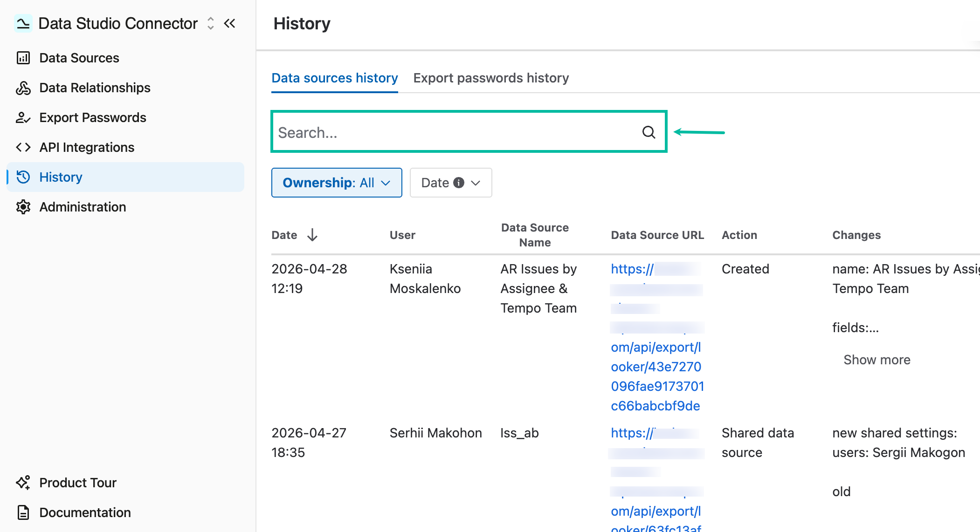Image resolution: width=980 pixels, height=532 pixels.
Task: Click the Product Tour sparkle icon
Action: point(23,483)
